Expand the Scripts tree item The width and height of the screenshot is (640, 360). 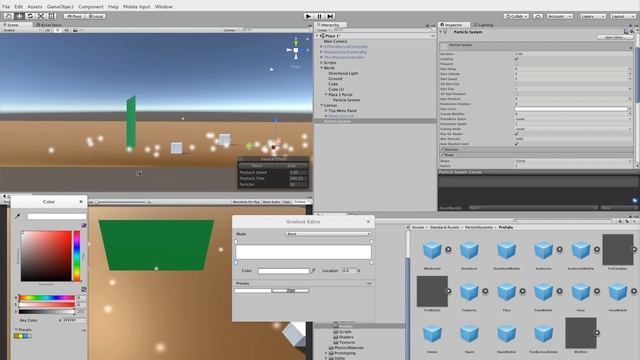pyautogui.click(x=322, y=62)
